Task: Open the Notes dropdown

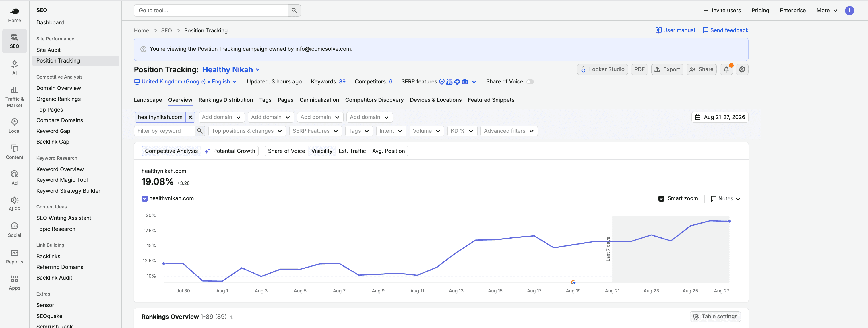Action: coord(725,198)
